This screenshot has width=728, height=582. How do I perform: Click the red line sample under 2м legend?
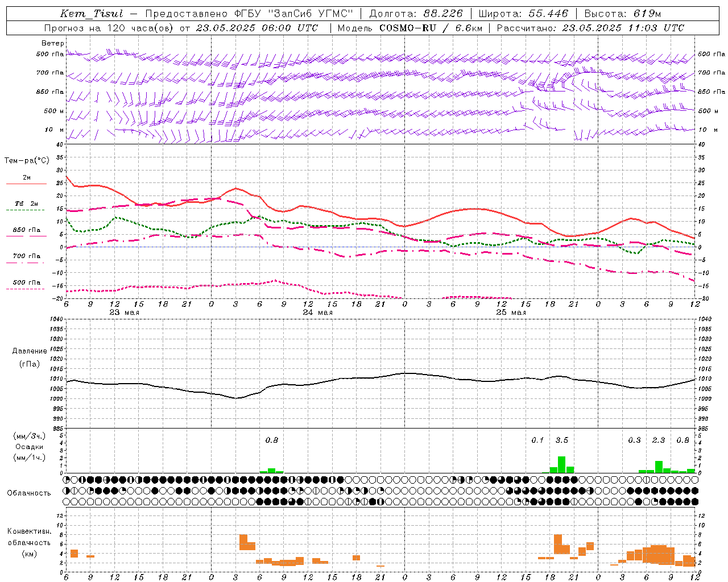click(26, 184)
